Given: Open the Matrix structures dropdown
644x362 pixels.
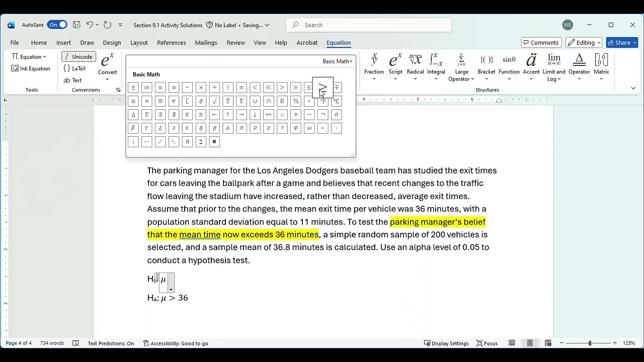Looking at the screenshot, I should click(x=601, y=68).
